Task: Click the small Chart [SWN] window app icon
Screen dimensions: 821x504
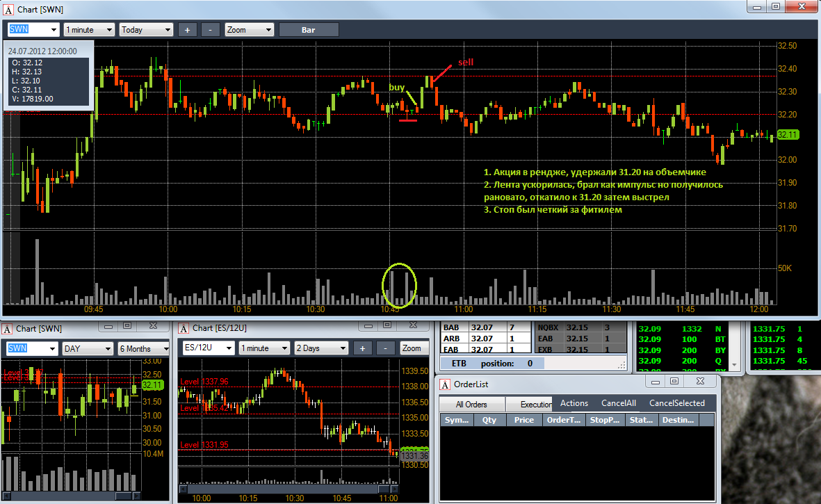Action: tap(7, 329)
